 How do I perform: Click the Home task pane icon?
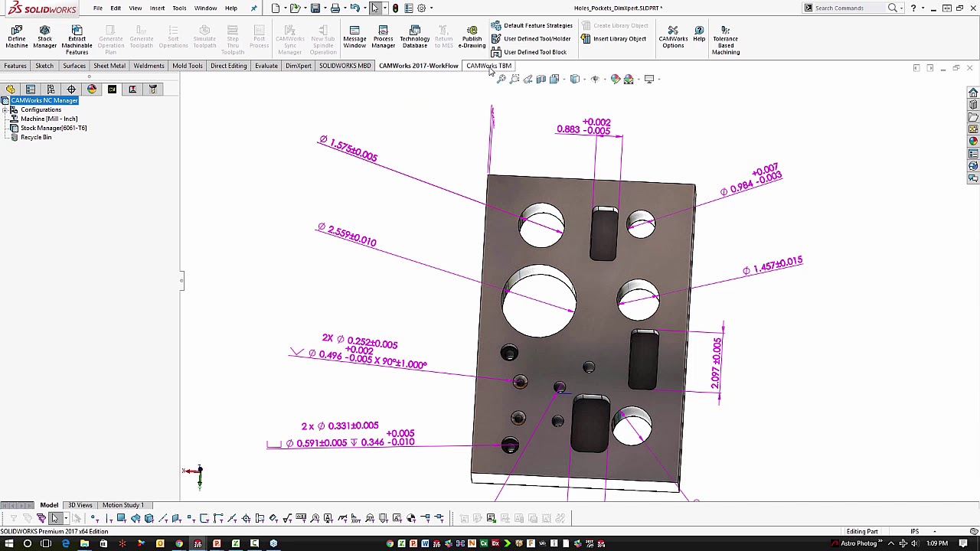tap(973, 92)
